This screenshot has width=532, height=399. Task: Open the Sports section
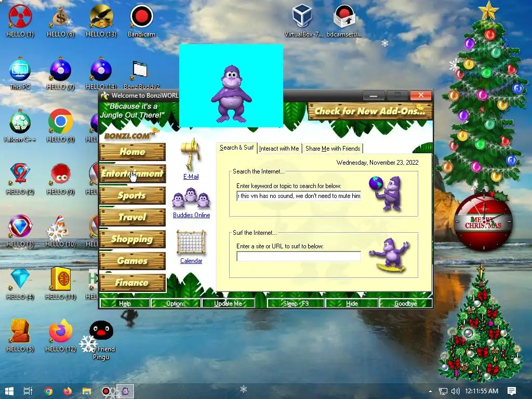click(x=132, y=195)
